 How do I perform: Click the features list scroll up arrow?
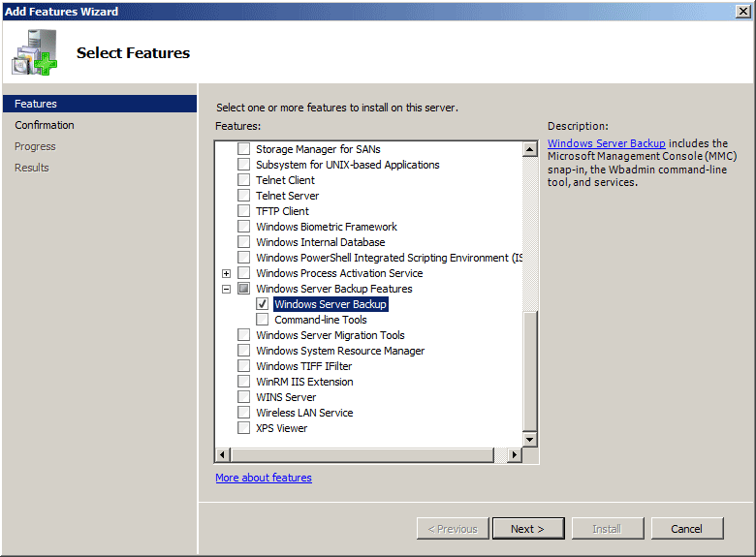(529, 149)
